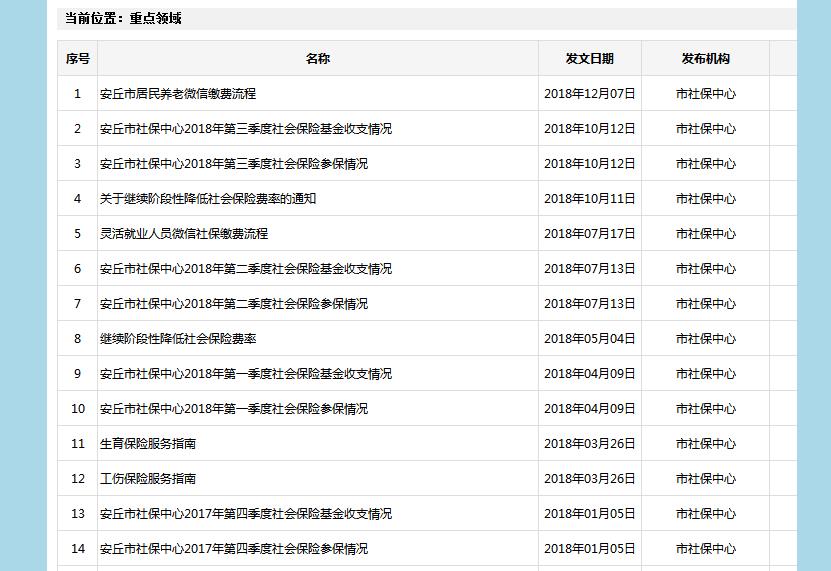This screenshot has height=571, width=831.
Task: Select date cell 2018年05月04日
Action: (x=589, y=339)
